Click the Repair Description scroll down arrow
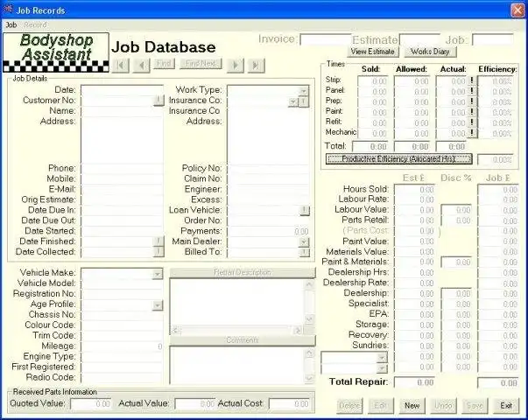Image resolution: width=528 pixels, height=420 pixels. pos(309,319)
